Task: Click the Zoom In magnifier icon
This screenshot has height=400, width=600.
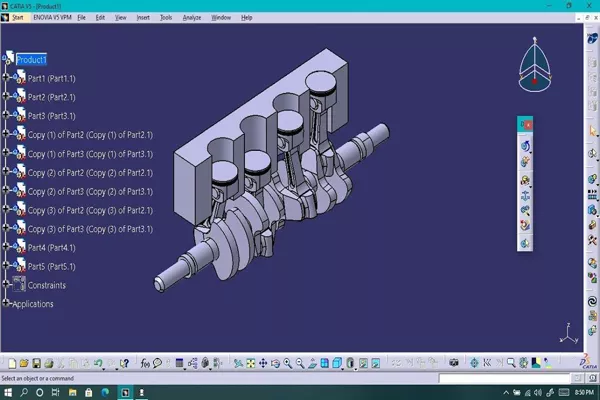Action: [287, 363]
